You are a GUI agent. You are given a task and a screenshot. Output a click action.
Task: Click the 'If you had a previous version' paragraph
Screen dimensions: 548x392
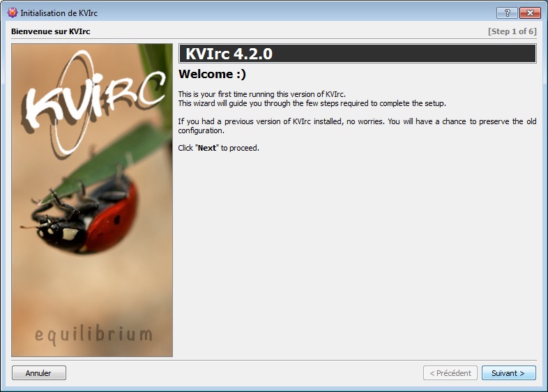point(357,126)
